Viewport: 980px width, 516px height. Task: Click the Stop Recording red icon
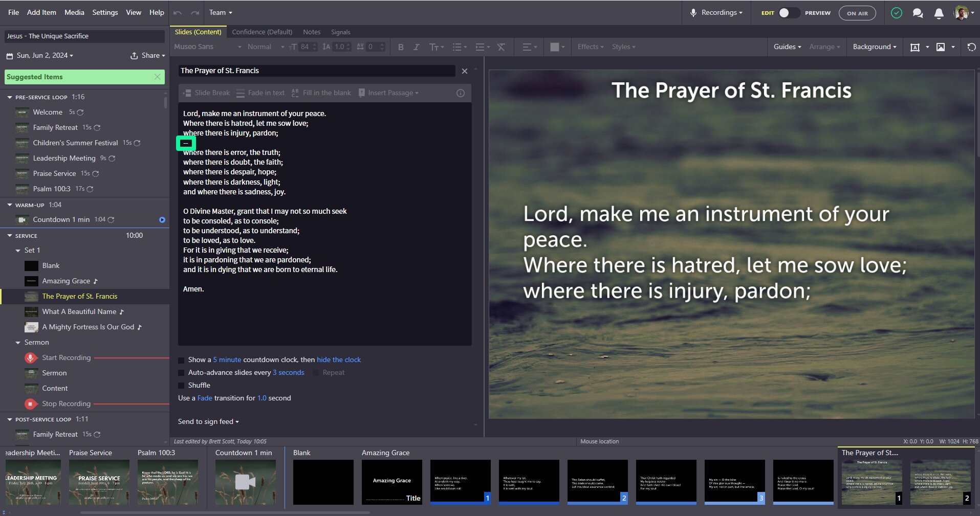[x=31, y=404]
